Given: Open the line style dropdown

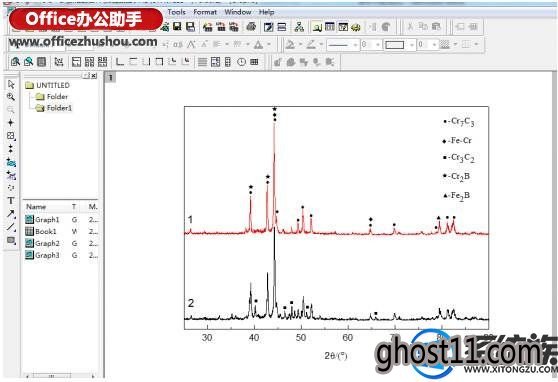Looking at the screenshot, I should click(342, 45).
